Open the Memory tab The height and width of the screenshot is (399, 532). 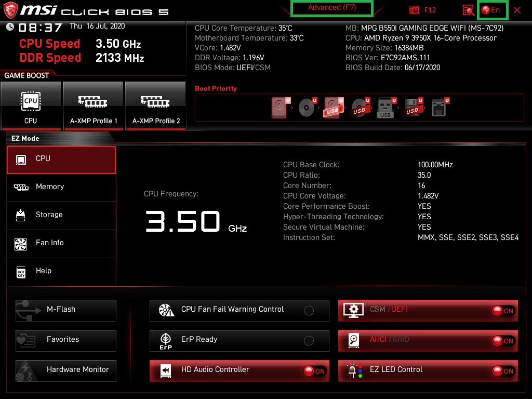61,188
